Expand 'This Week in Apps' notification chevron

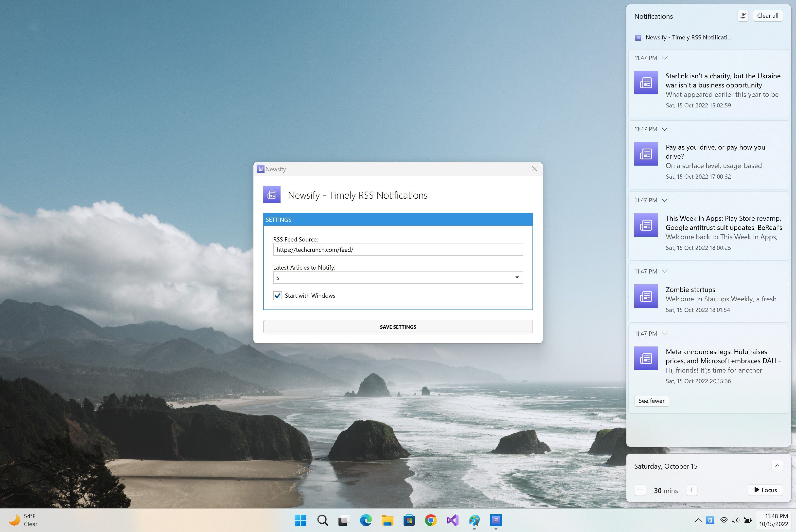point(665,201)
